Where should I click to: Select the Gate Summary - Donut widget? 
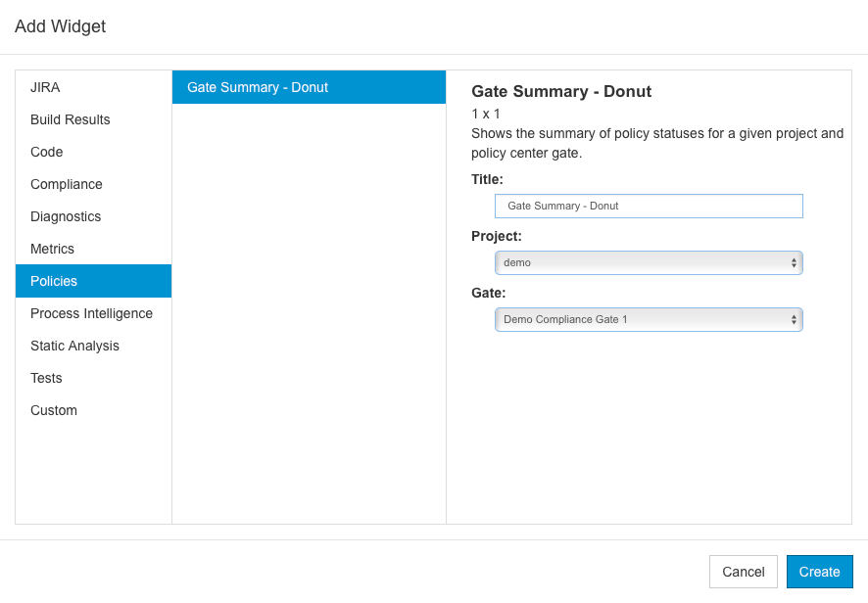309,87
